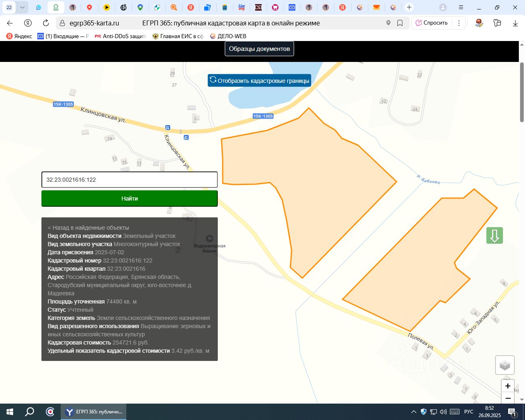Viewport: 525px width, 420px height.
Task: Click the page vertical scrollbar thumb
Action: click(522, 92)
